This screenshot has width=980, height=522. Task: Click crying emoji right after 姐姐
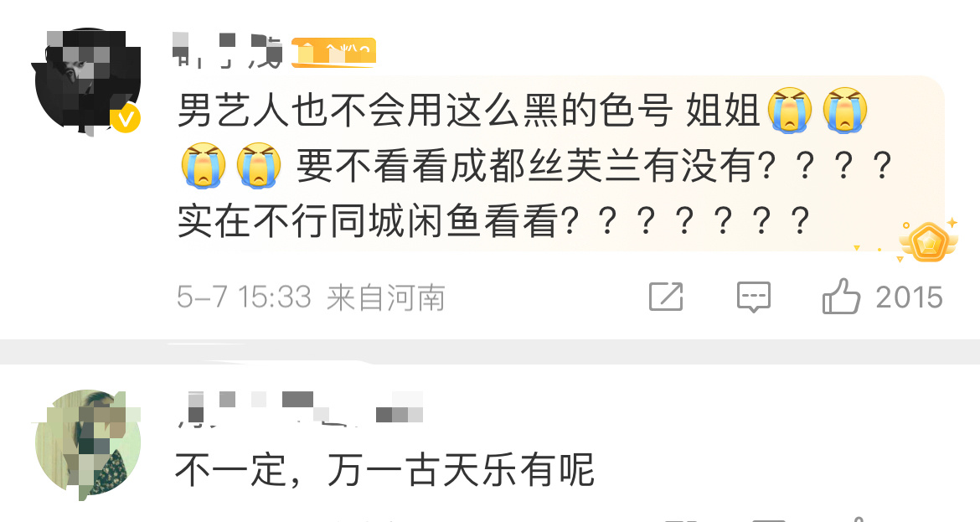point(790,110)
